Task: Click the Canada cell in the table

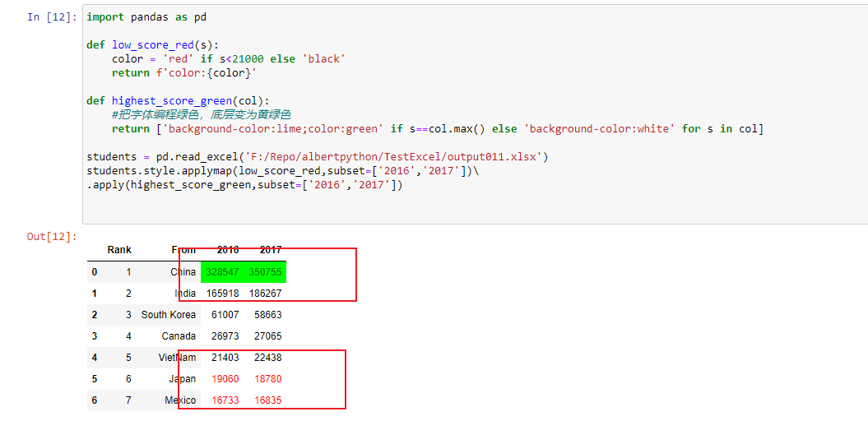Action: point(179,336)
